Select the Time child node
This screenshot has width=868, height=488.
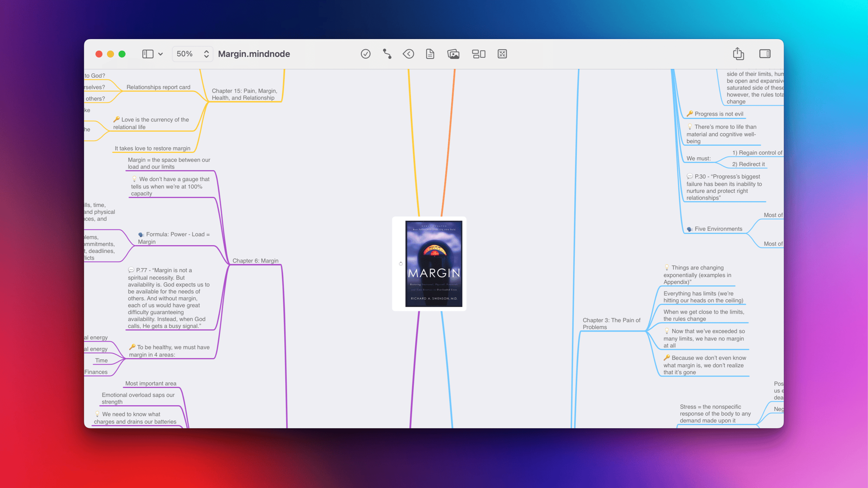[101, 360]
